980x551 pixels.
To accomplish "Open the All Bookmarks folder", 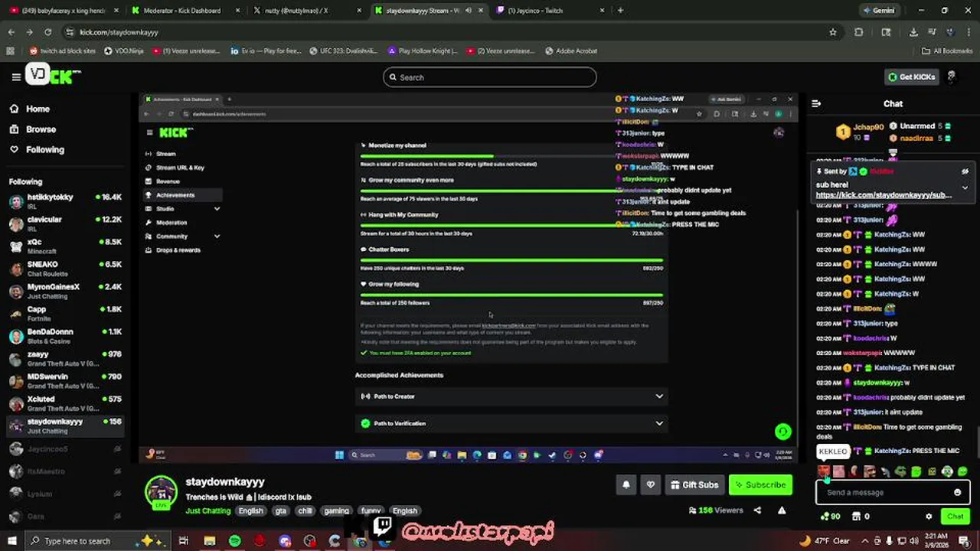I will coord(947,51).
